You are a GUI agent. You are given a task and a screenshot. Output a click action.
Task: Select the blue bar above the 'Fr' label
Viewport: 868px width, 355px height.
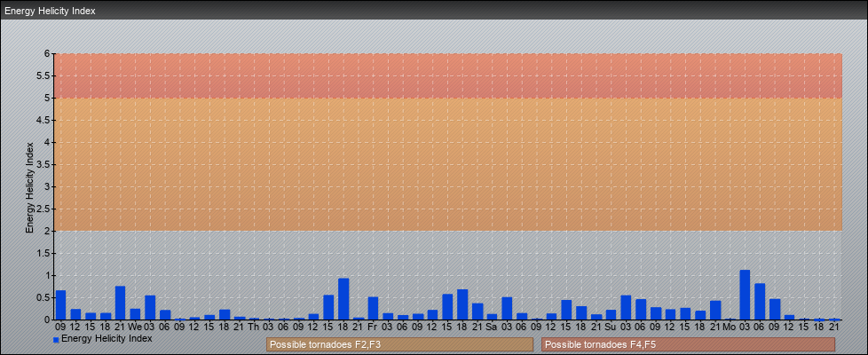coord(373,308)
